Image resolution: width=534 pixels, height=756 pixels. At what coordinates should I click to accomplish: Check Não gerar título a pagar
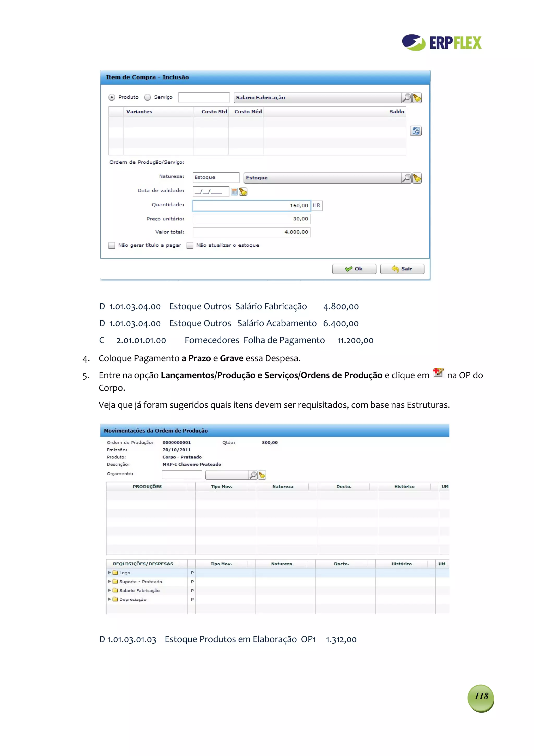[112, 246]
